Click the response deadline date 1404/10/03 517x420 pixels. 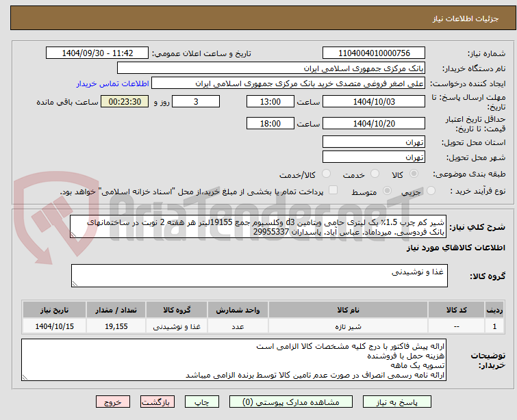[x=374, y=101]
